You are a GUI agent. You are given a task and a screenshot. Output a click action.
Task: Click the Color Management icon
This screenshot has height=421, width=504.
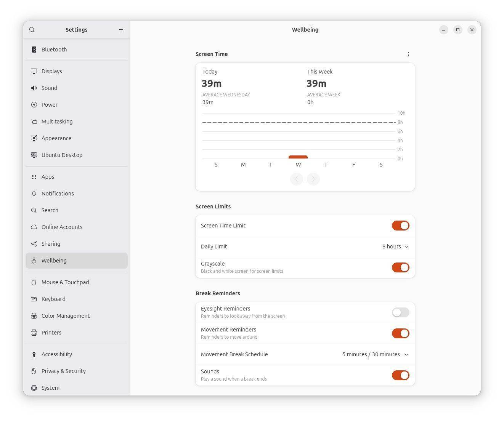tap(34, 316)
